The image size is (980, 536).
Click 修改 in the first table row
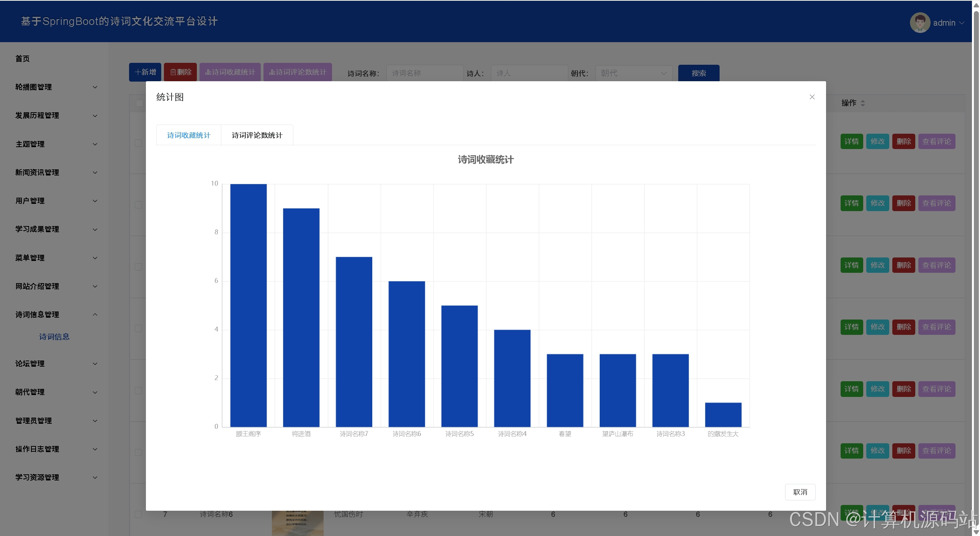coord(877,141)
